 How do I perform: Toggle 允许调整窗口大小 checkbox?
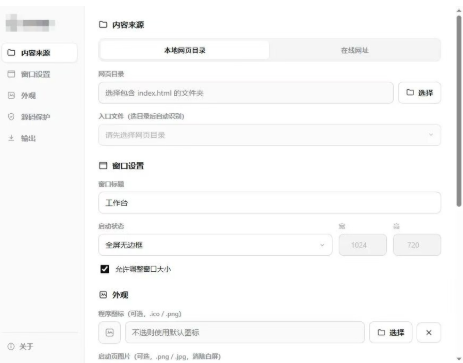coord(105,269)
